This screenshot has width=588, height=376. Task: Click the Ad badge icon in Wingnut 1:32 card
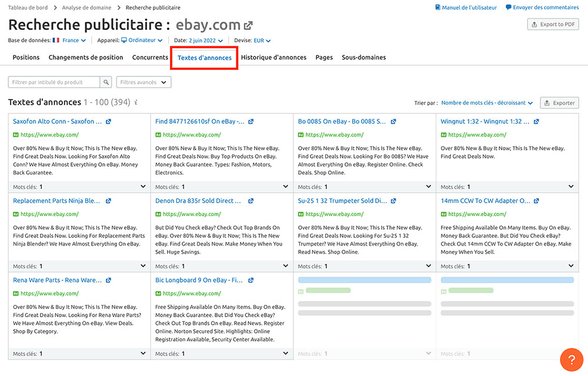tap(443, 135)
